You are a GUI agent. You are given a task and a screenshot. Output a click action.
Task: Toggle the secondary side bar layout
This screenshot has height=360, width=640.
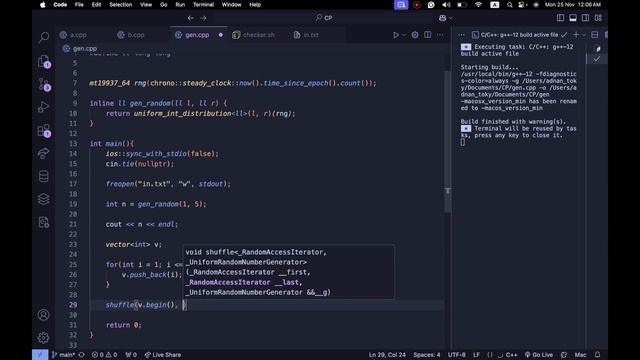[585, 18]
